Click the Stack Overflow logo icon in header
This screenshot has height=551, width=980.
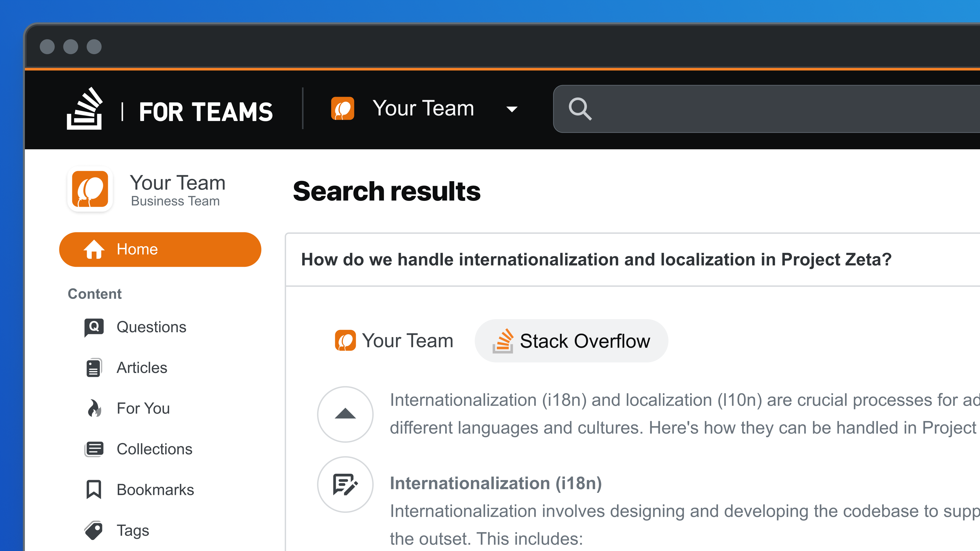click(x=84, y=109)
